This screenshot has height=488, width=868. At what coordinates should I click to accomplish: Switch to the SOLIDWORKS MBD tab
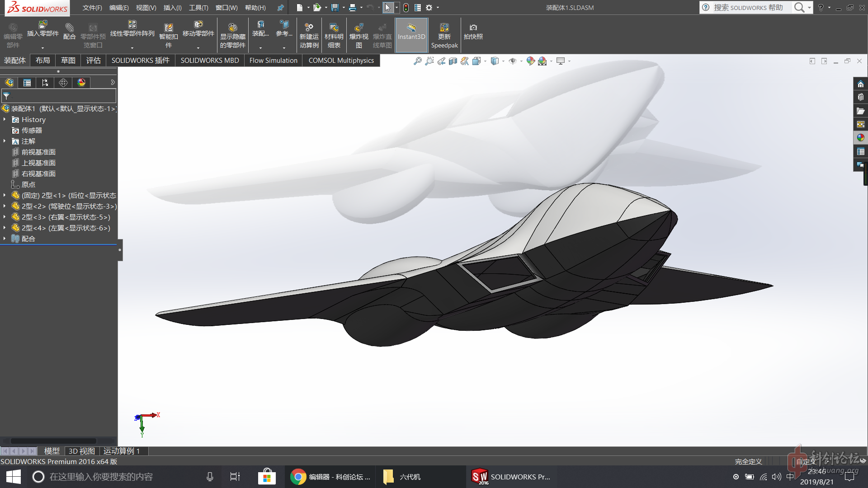(x=210, y=60)
